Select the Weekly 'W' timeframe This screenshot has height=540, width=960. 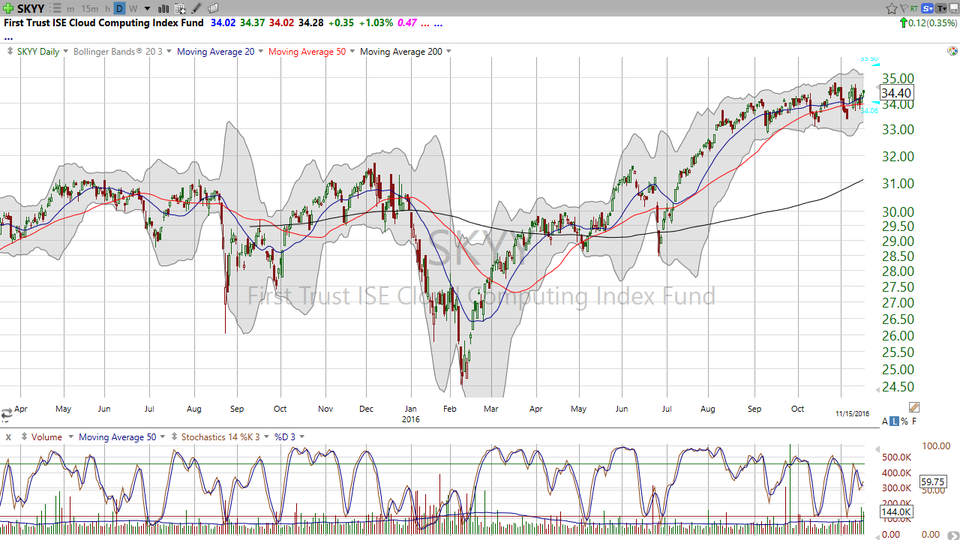pyautogui.click(x=133, y=9)
